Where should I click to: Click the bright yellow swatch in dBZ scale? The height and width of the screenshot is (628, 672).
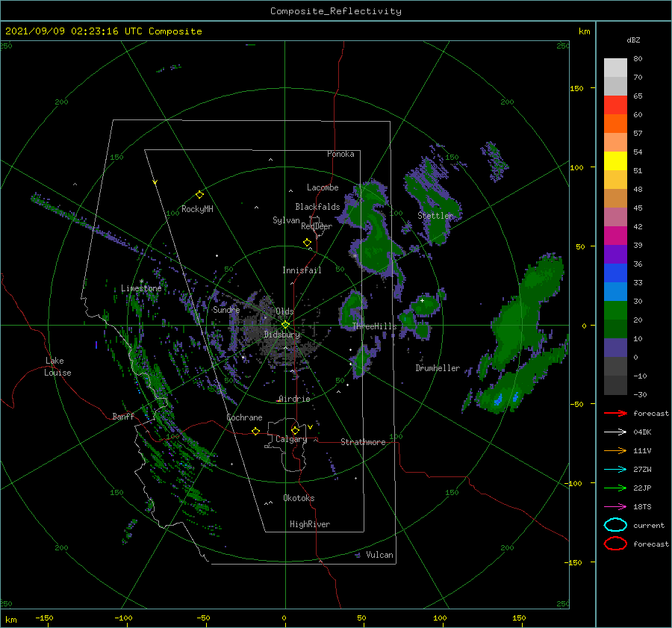[615, 161]
